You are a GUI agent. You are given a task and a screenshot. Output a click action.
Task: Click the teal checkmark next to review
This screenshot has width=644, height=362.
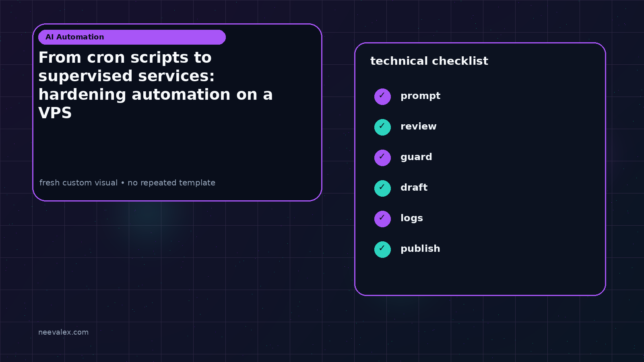[x=382, y=127]
